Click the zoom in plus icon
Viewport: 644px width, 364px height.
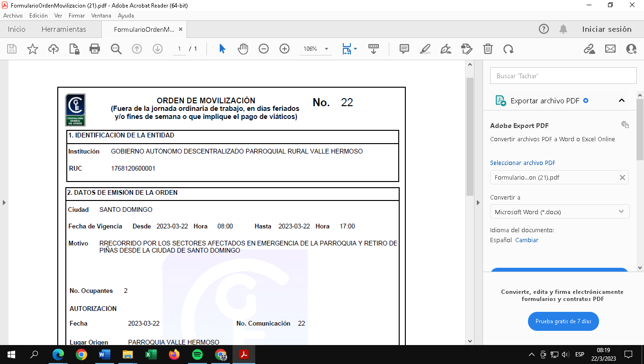point(285,49)
